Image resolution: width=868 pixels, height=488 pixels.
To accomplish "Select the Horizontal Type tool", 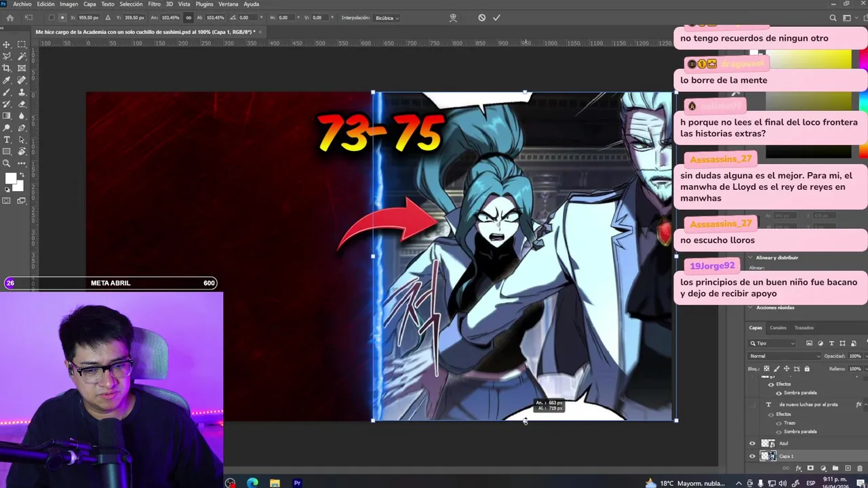I will (x=7, y=140).
